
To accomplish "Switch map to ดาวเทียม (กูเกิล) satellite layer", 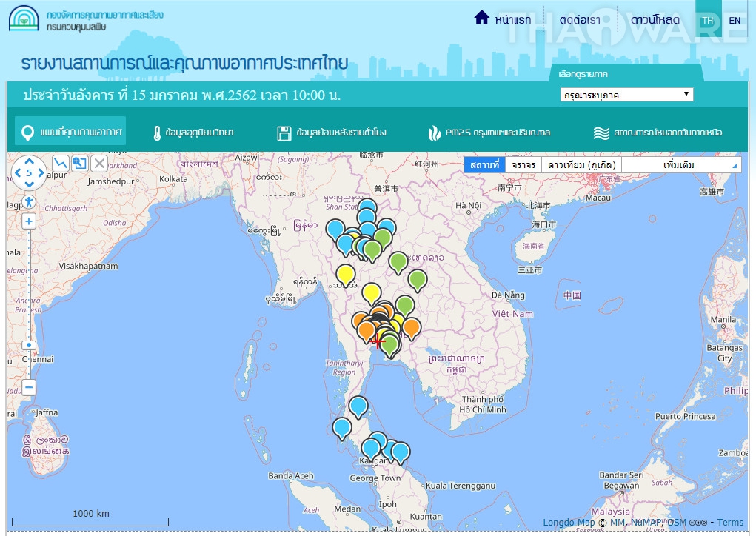I will pos(581,165).
